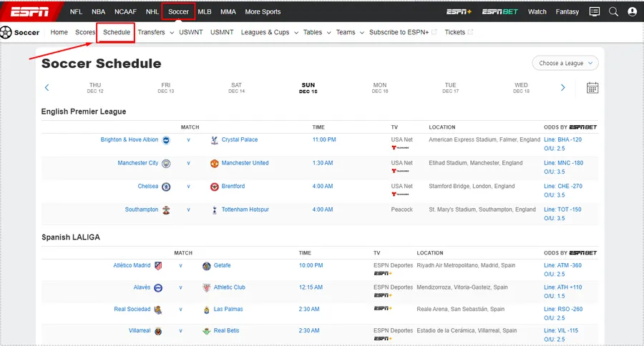Select the THU DEC 12 date
This screenshot has height=346, width=644.
click(95, 88)
